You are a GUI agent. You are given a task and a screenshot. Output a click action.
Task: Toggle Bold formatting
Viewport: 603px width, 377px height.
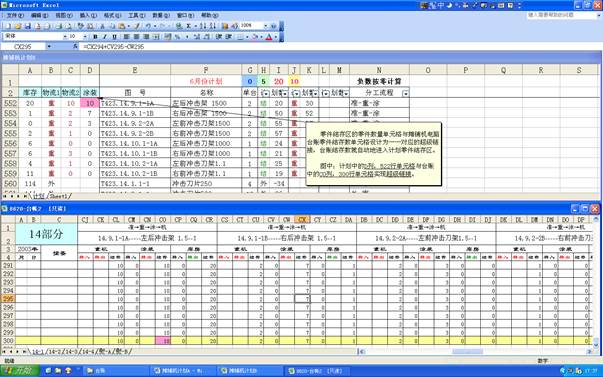[x=95, y=37]
